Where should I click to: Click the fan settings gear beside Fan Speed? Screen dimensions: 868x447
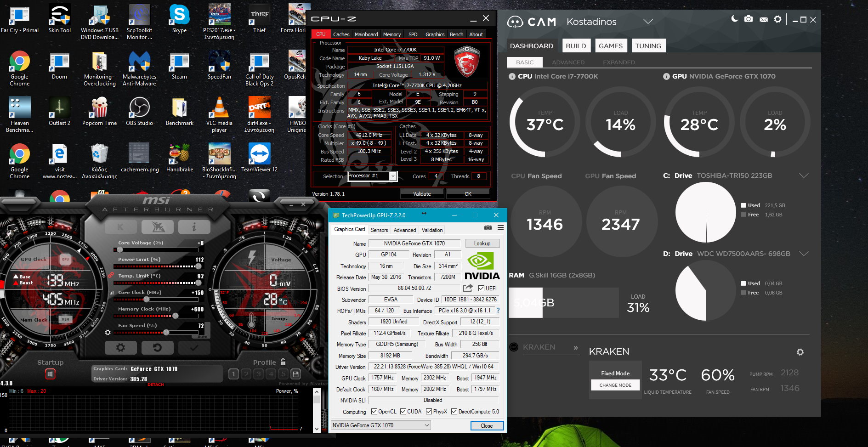coord(108,332)
